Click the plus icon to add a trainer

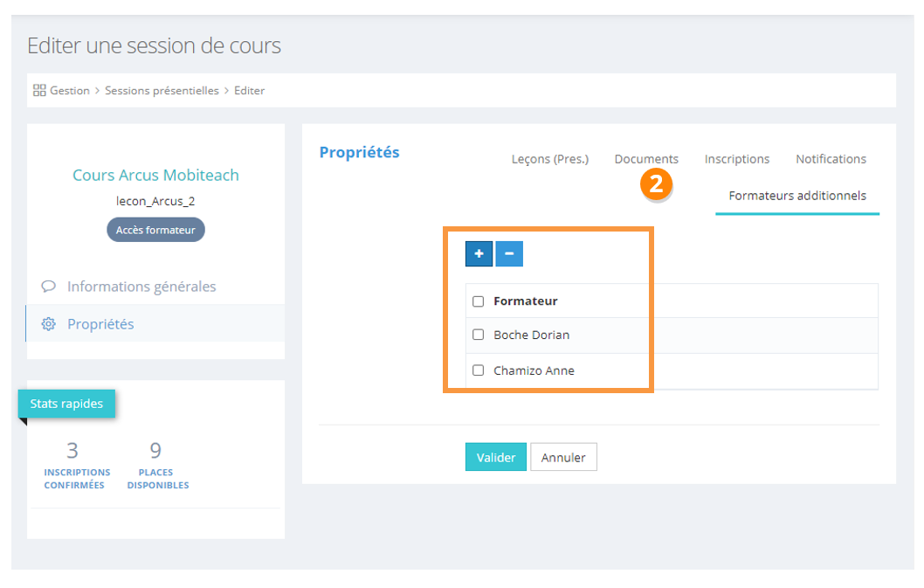479,253
